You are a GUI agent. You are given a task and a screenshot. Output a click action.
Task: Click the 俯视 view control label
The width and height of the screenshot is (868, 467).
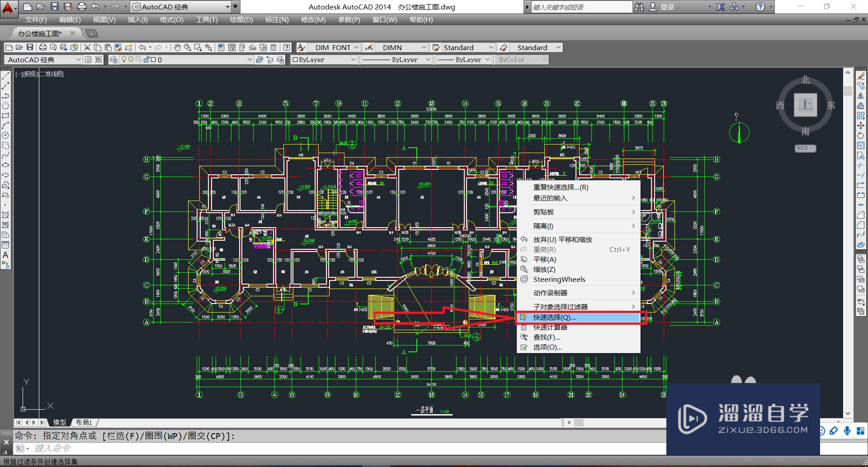[x=31, y=74]
